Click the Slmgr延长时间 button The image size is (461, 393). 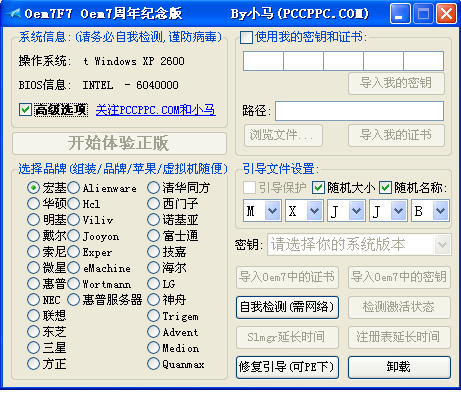[x=287, y=337]
